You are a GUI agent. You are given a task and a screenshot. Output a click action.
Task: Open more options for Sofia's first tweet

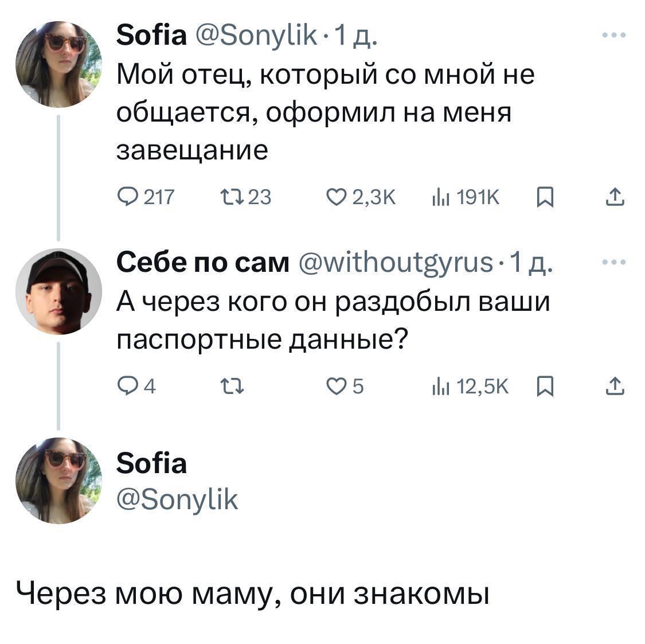point(614,36)
